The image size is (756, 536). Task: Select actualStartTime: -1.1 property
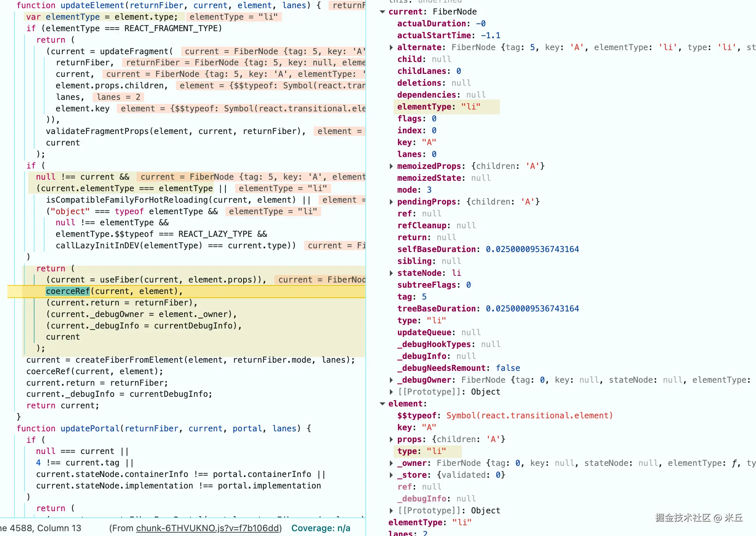tap(449, 36)
